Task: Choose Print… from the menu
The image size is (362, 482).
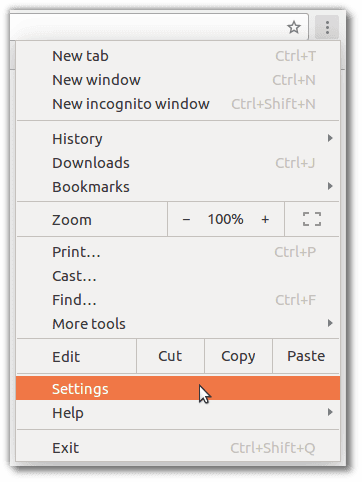Action: point(178,252)
